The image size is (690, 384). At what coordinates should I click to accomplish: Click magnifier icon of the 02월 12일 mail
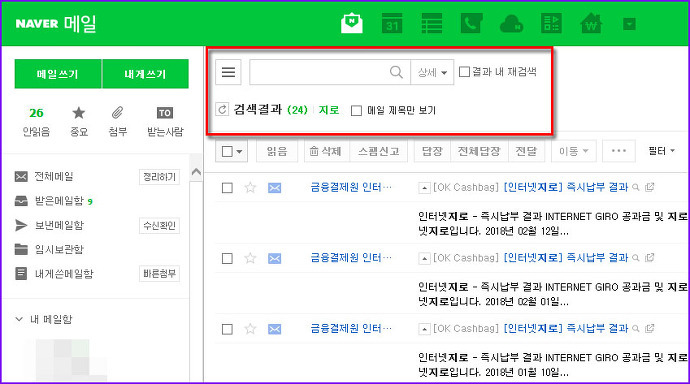tap(635, 187)
